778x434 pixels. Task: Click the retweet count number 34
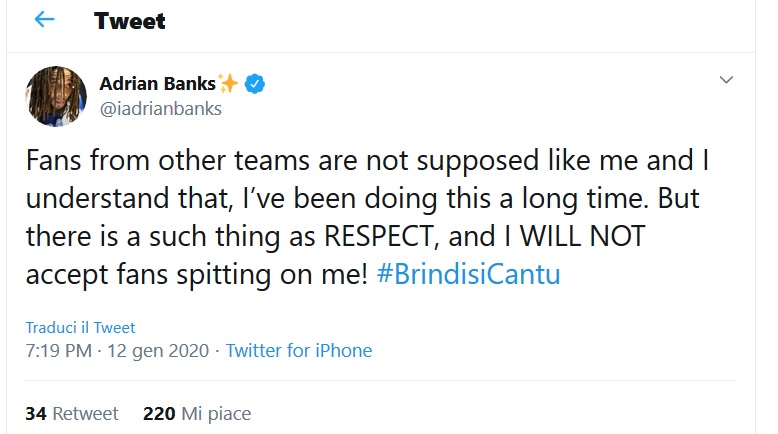point(37,413)
